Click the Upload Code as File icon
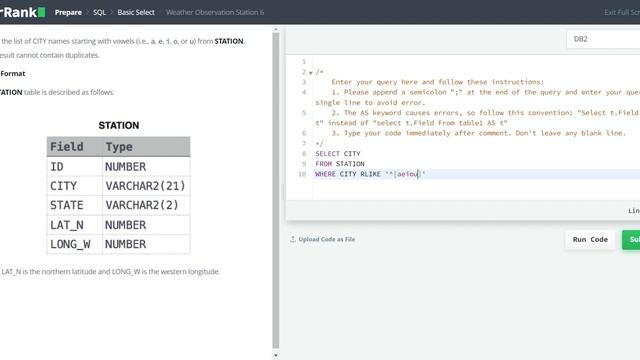This screenshot has height=360, width=640. 293,239
